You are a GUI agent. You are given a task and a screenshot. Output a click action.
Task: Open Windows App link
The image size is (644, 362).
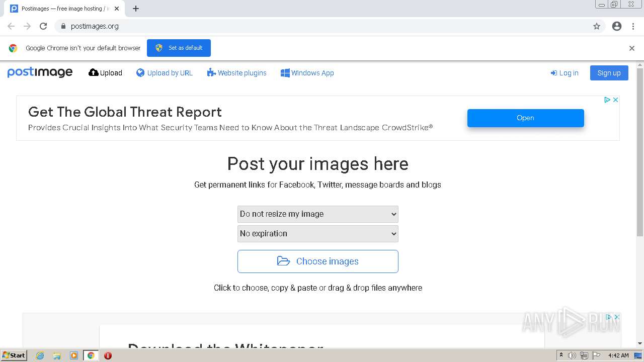(307, 73)
